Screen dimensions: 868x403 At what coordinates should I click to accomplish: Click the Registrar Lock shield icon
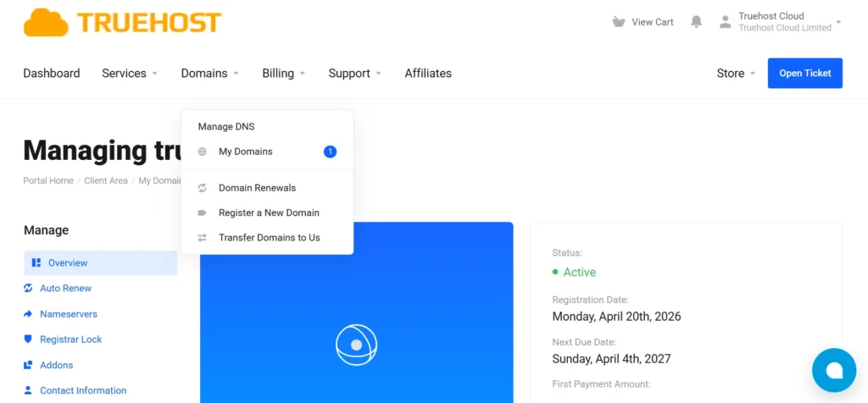(28, 340)
